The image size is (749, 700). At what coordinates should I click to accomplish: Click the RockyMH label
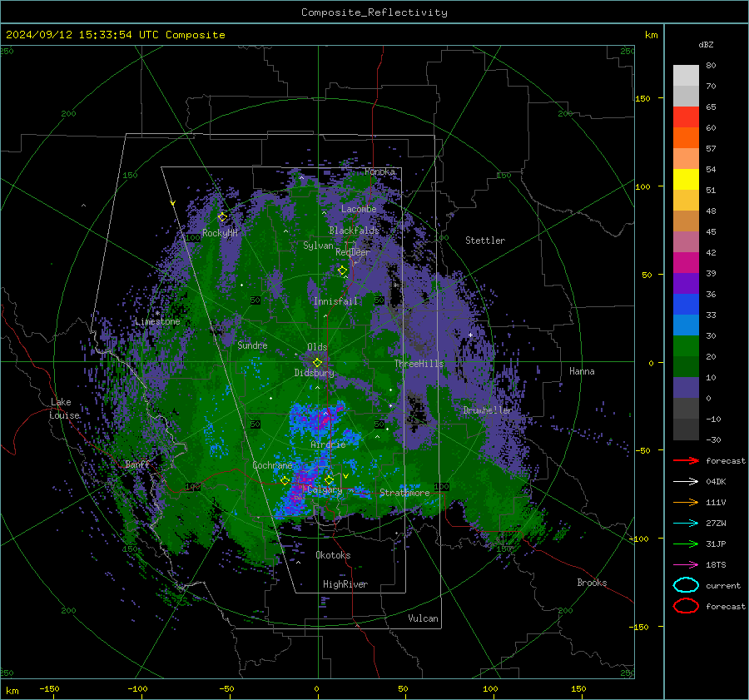220,233
